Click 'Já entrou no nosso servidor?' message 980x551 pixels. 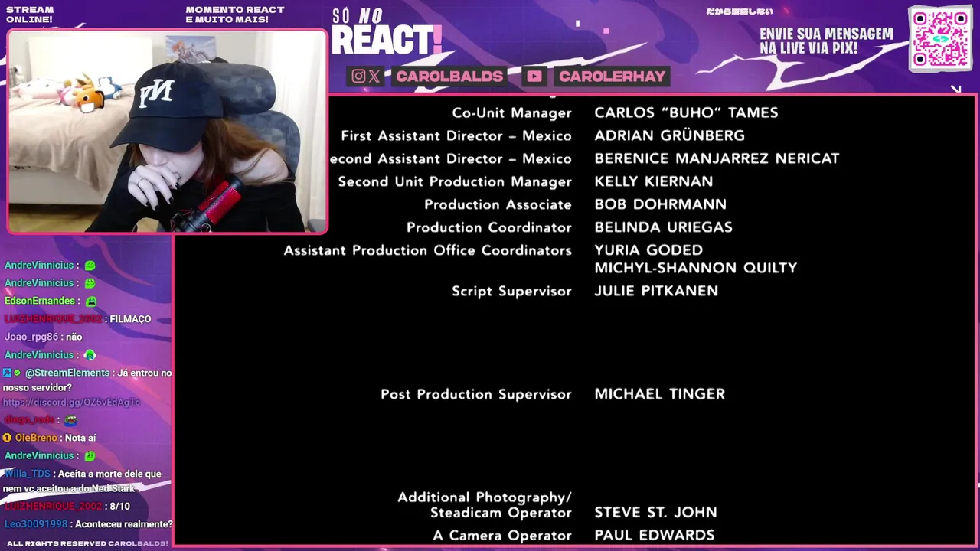(87, 380)
